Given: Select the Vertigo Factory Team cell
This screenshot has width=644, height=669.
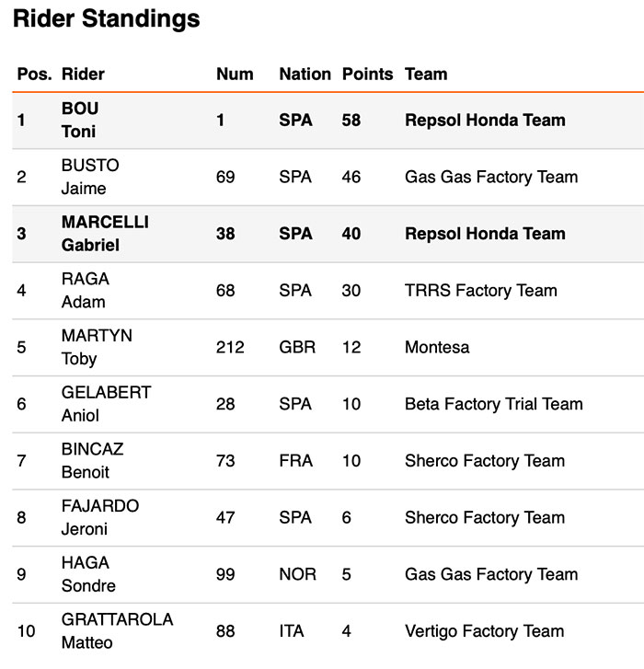Looking at the screenshot, I should pyautogui.click(x=484, y=631).
